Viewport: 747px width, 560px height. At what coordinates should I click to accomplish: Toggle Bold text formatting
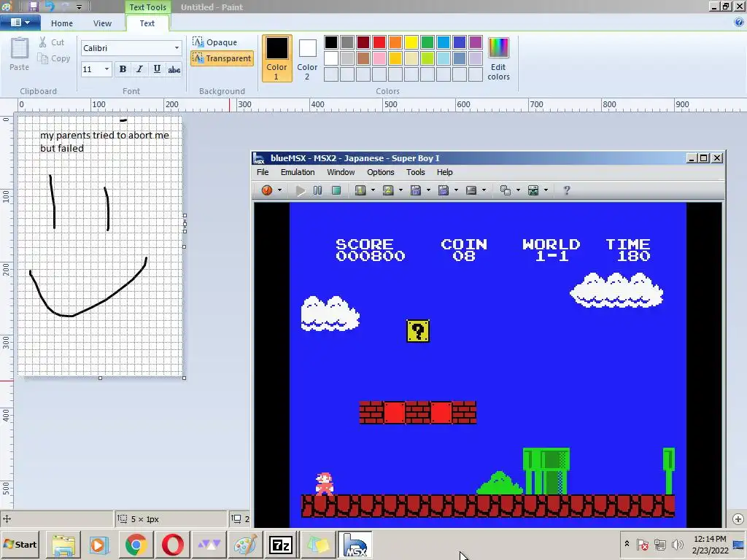point(123,69)
